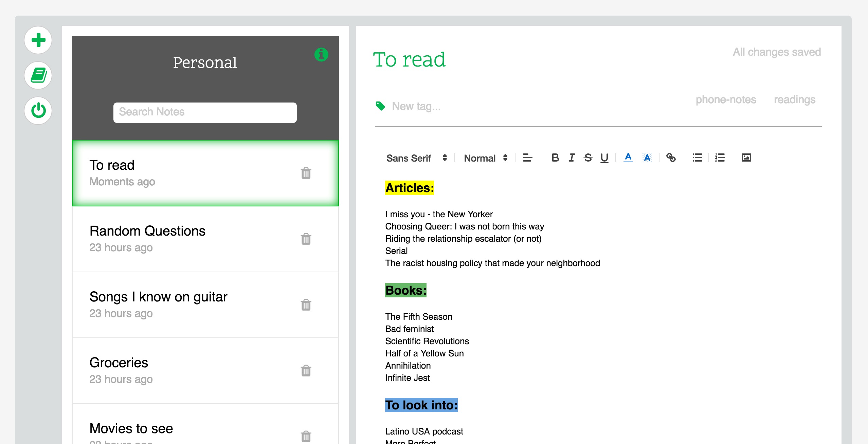
Task: Delete the Random Questions note via trash icon
Action: point(306,239)
